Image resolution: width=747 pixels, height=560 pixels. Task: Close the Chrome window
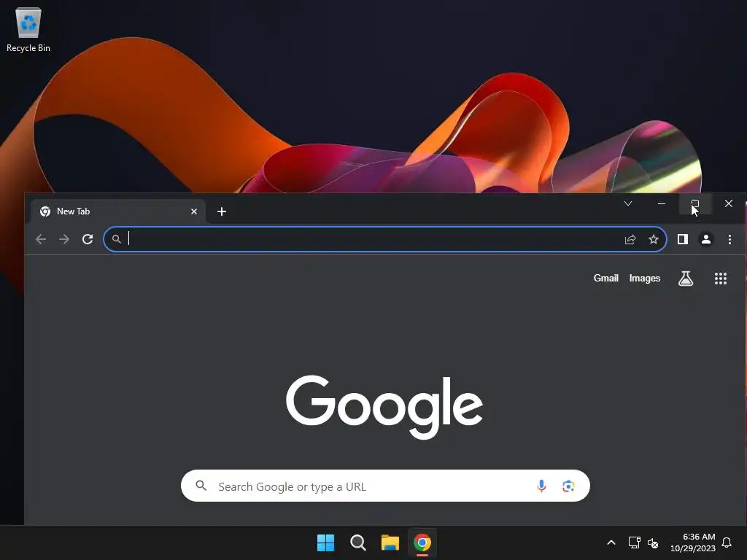point(729,203)
